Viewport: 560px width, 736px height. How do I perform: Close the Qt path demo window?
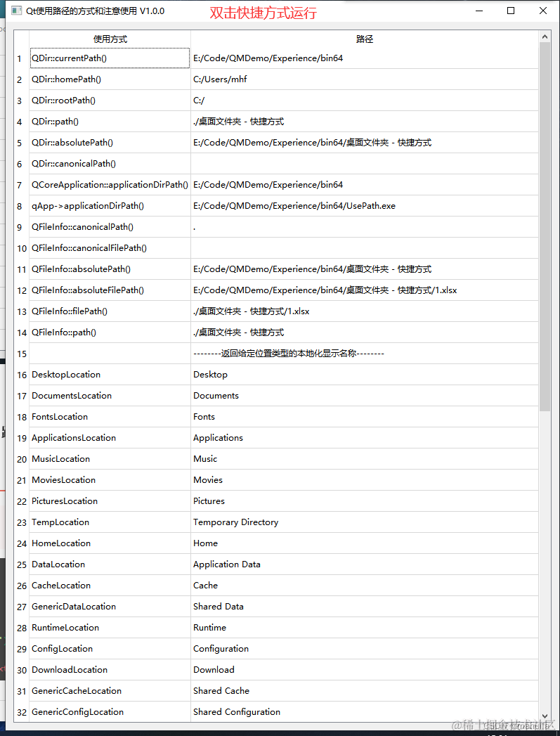tap(543, 11)
